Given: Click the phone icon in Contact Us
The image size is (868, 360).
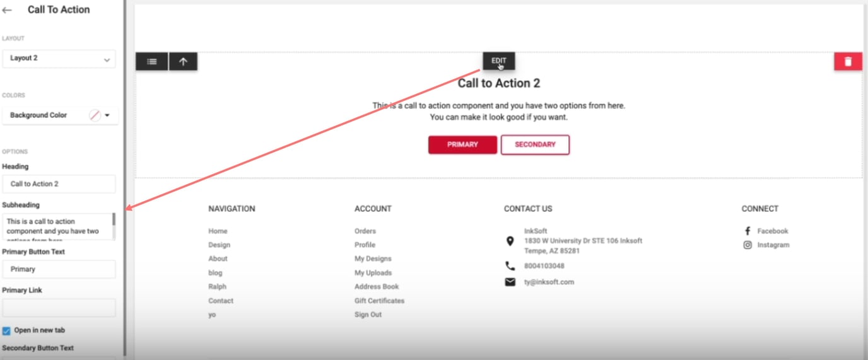Looking at the screenshot, I should [x=510, y=266].
